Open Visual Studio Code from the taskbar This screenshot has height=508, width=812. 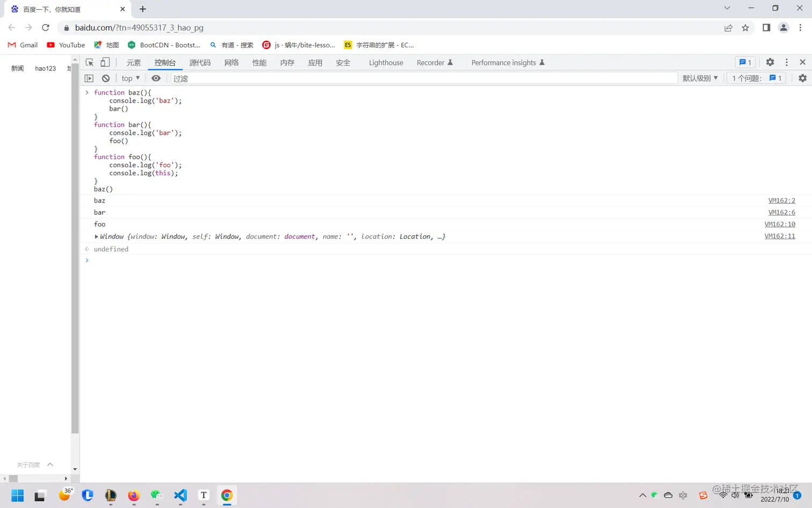pyautogui.click(x=180, y=496)
